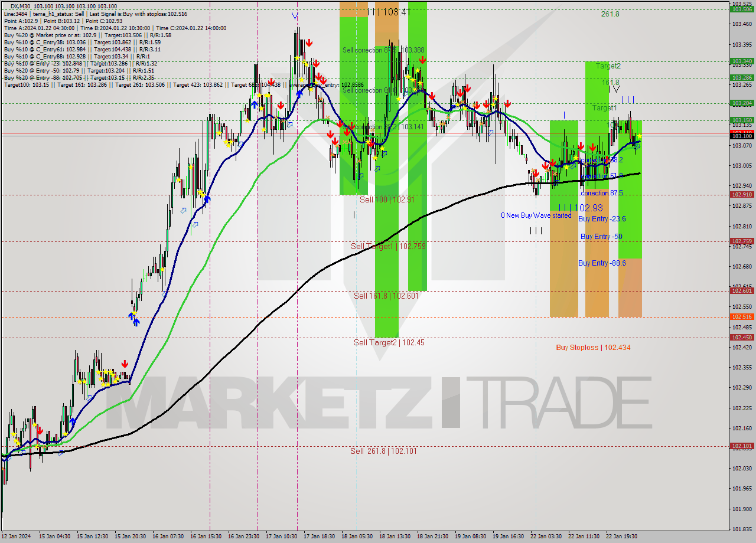Click the 'Sell Target2 | 102.45' label

click(389, 342)
